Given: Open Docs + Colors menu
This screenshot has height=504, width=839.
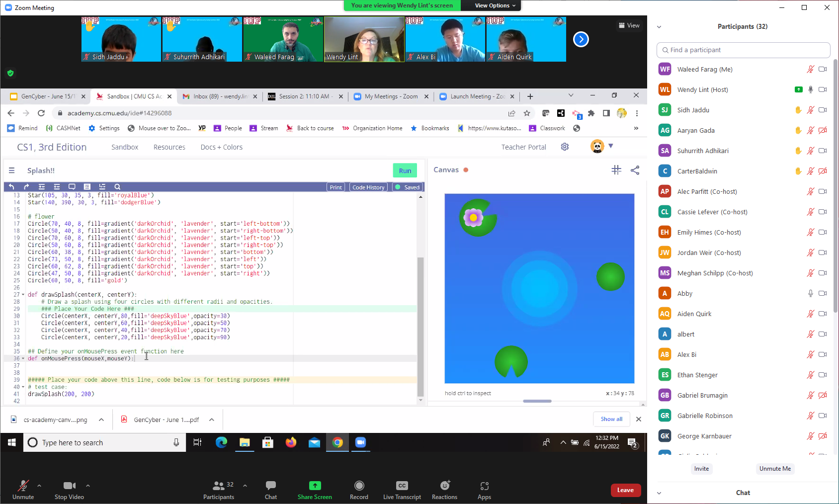Looking at the screenshot, I should click(x=221, y=147).
